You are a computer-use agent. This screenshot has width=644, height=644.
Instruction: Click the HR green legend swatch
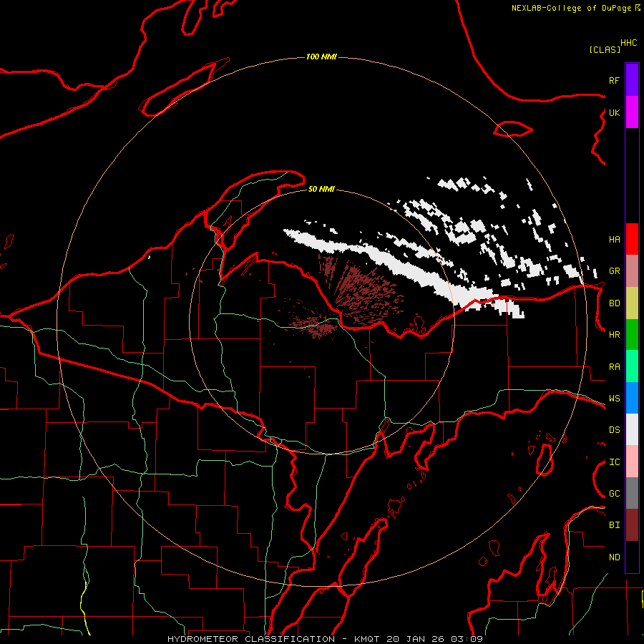[x=632, y=335]
